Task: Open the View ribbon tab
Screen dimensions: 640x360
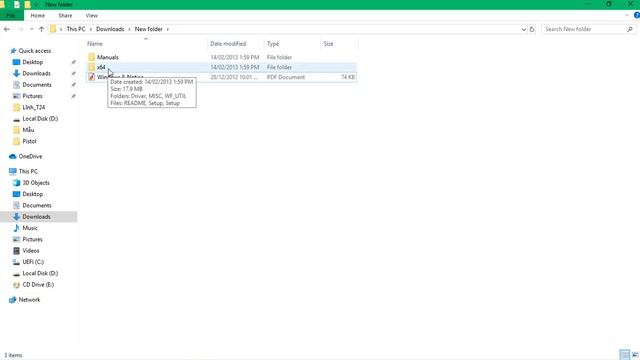Action: pyautogui.click(x=91, y=16)
